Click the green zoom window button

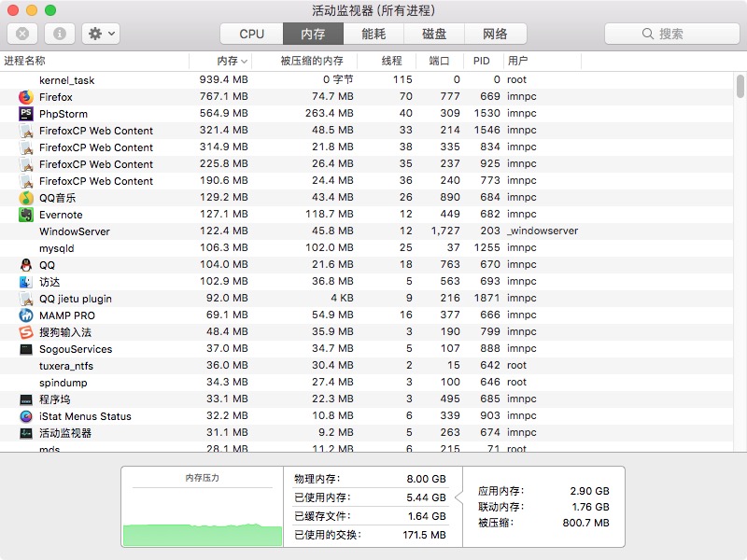(50, 10)
